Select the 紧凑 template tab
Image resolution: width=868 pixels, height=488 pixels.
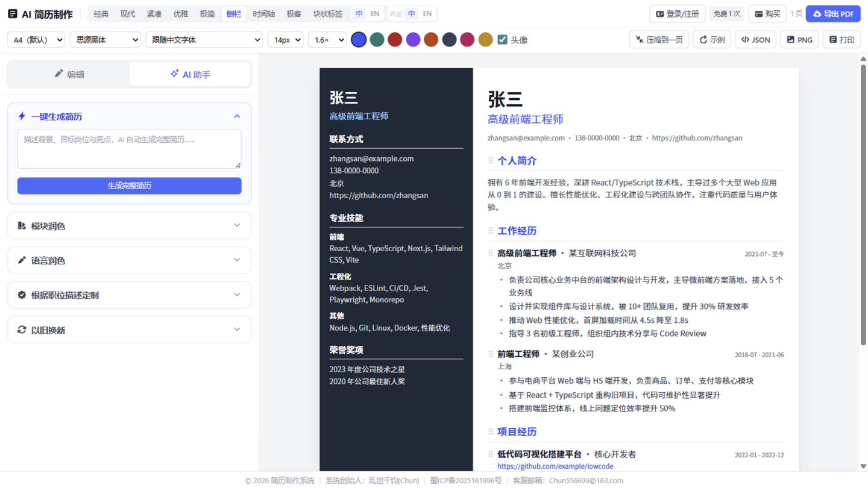[x=154, y=14]
